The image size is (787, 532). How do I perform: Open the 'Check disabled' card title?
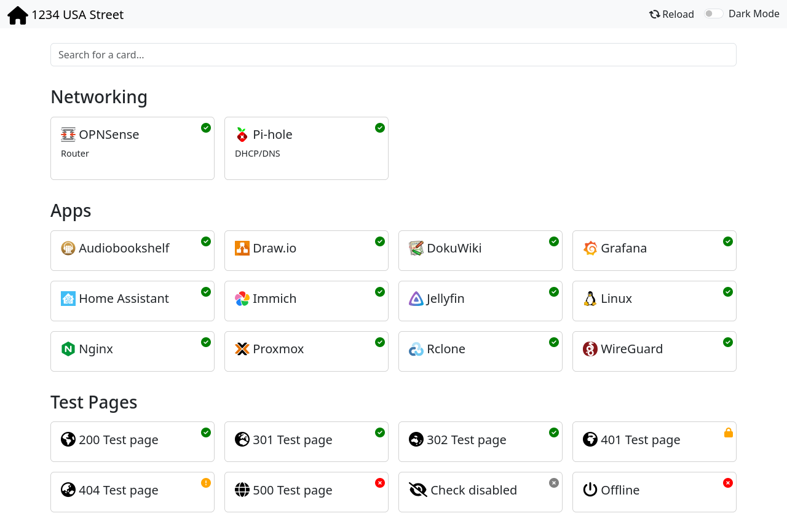pyautogui.click(x=474, y=490)
